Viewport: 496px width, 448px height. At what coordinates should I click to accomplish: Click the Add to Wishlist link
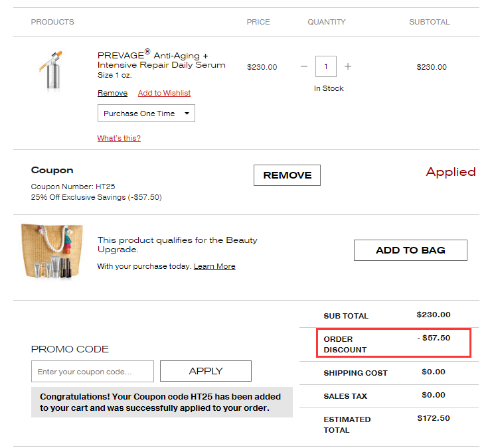coord(164,93)
